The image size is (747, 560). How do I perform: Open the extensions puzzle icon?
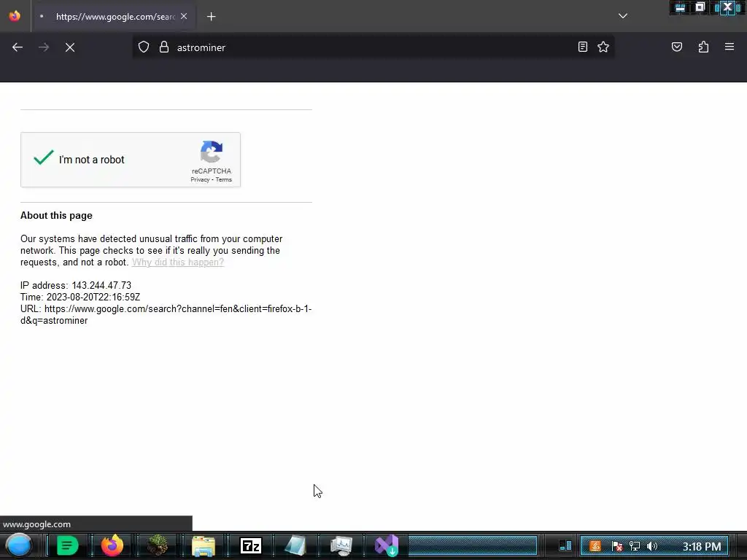(703, 47)
